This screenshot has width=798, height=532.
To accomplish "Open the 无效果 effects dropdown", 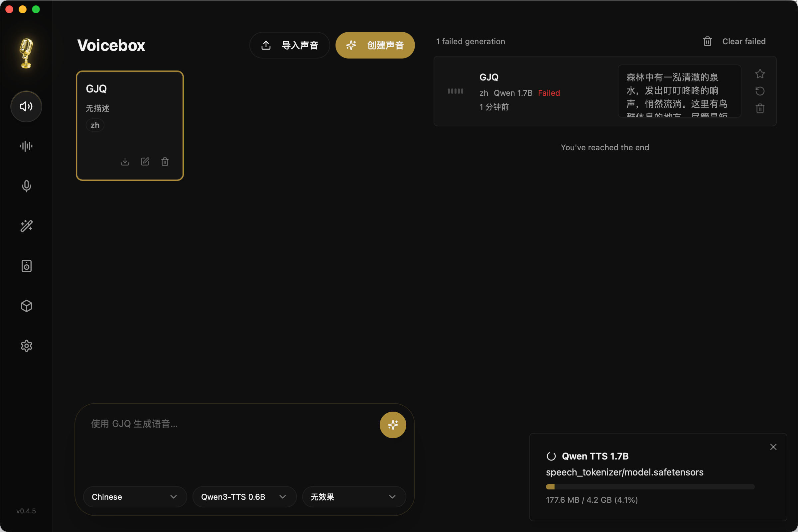I will [x=353, y=497].
